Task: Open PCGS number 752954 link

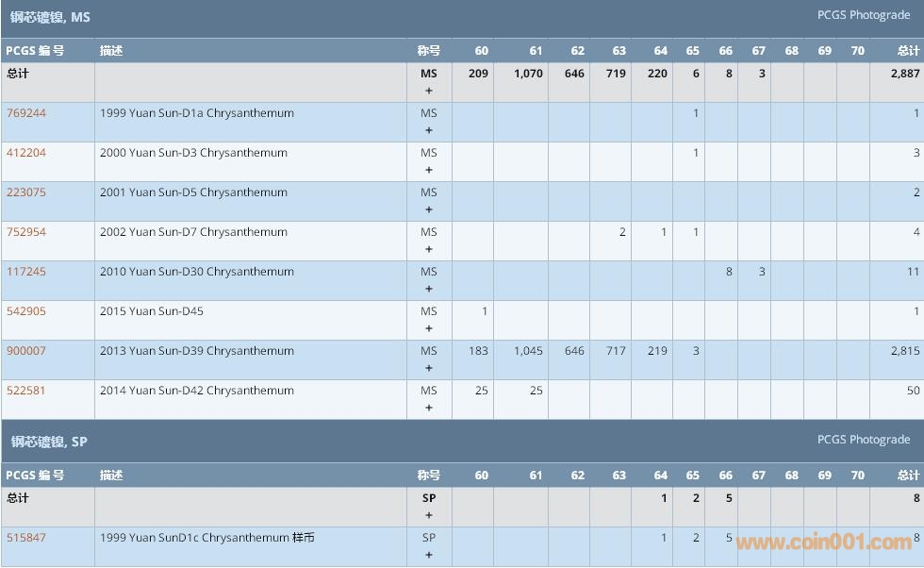Action: (x=26, y=232)
